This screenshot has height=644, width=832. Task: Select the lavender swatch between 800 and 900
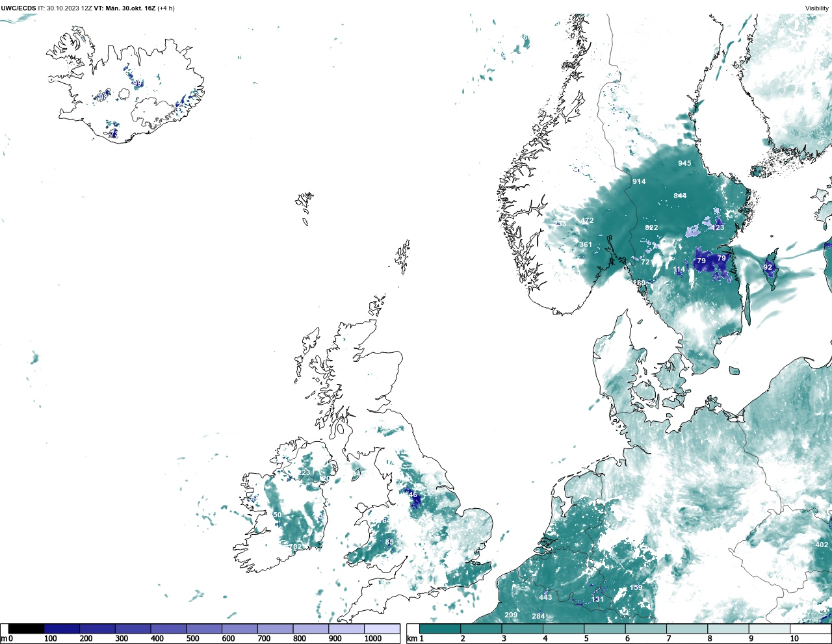(311, 628)
